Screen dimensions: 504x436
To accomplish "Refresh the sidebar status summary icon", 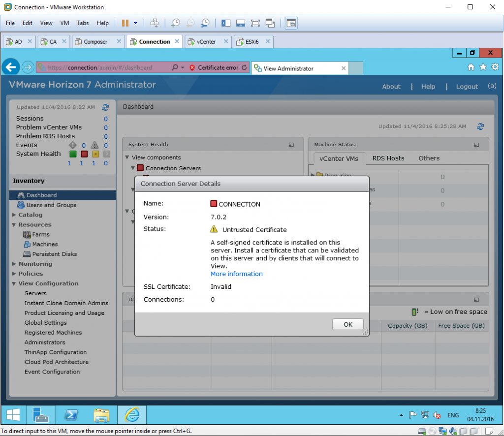I will tap(105, 107).
